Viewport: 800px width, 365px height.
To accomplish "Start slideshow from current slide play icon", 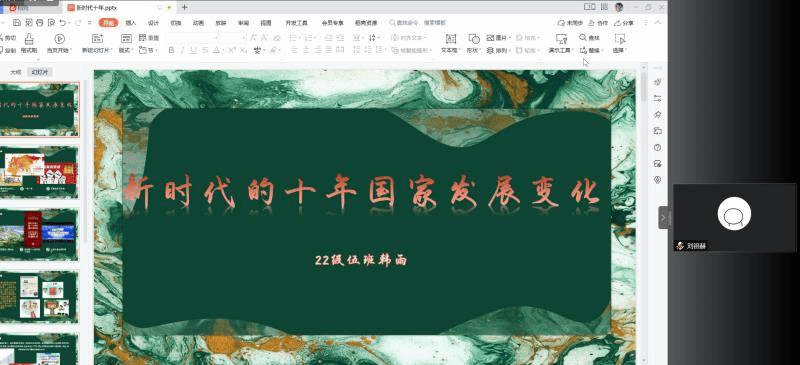I will point(59,39).
